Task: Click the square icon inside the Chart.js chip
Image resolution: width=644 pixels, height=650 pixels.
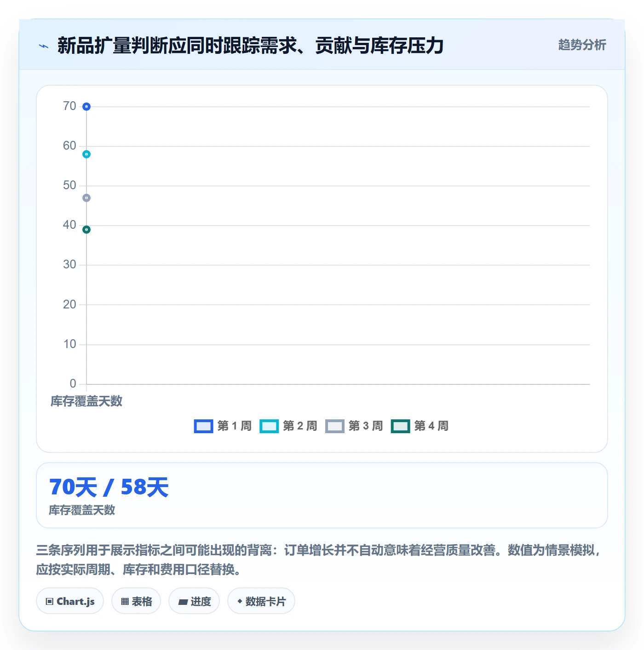Action: 50,602
